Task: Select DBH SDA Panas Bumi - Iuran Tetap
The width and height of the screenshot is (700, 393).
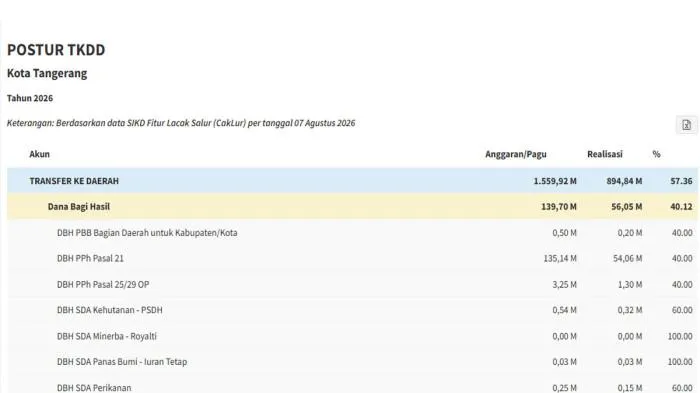Action: (121, 362)
